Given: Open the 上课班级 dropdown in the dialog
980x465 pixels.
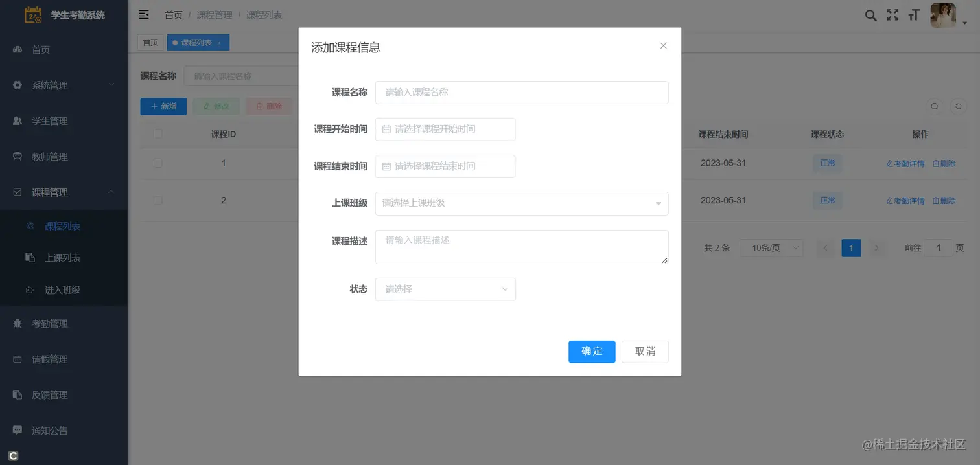Looking at the screenshot, I should 521,203.
